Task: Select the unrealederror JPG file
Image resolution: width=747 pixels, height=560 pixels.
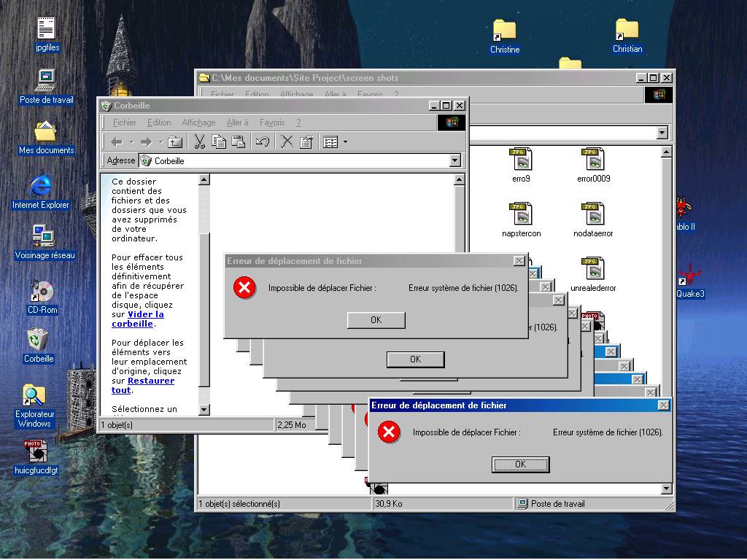Action: point(593,275)
